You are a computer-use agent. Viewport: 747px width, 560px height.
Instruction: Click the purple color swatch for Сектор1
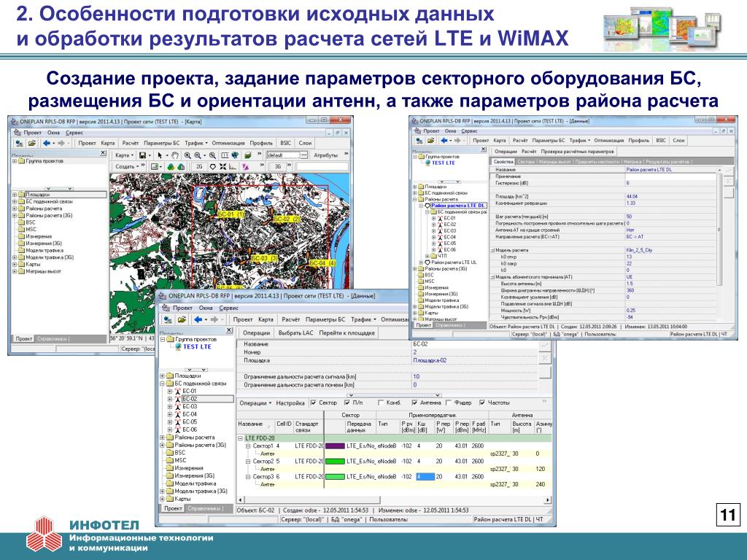(x=334, y=446)
